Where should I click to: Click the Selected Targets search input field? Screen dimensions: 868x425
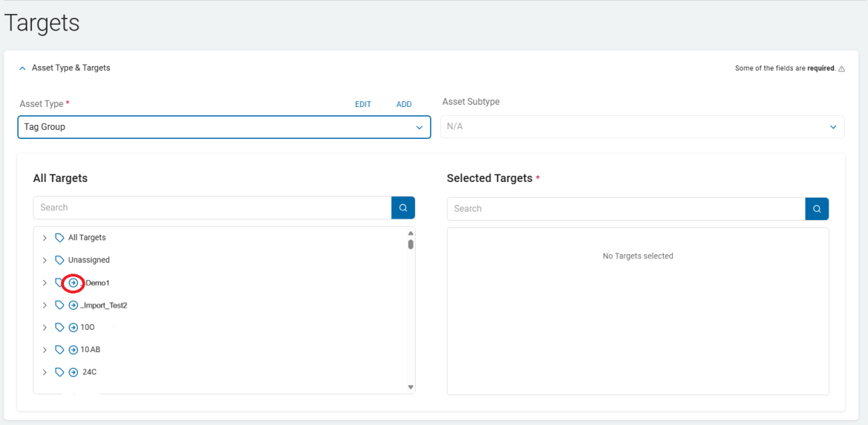(x=626, y=209)
